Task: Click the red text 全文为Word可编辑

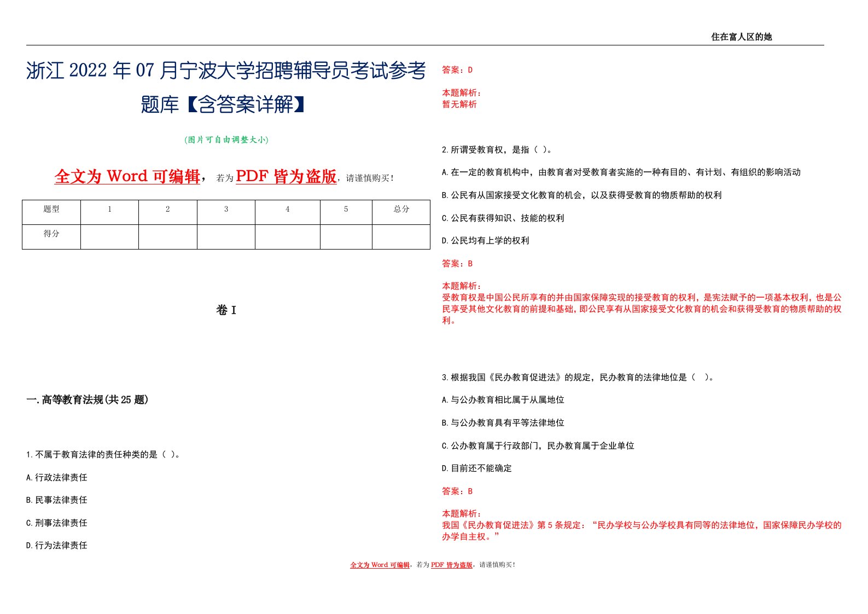Action: pos(127,176)
